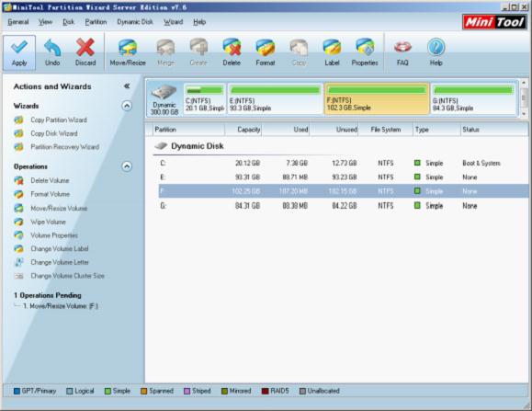The height and width of the screenshot is (411, 532).
Task: Collapse the Wizards section chevron
Action: [127, 106]
